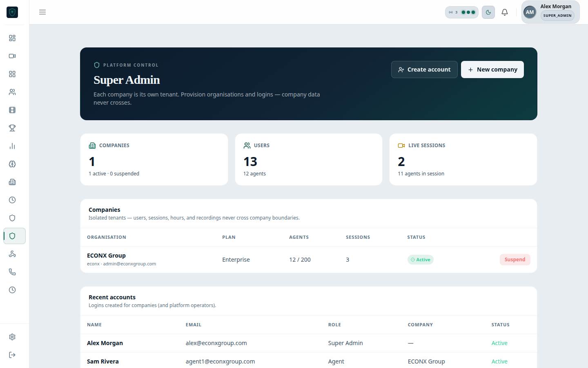Click the Active status in Sam Rivera's row

[499, 361]
